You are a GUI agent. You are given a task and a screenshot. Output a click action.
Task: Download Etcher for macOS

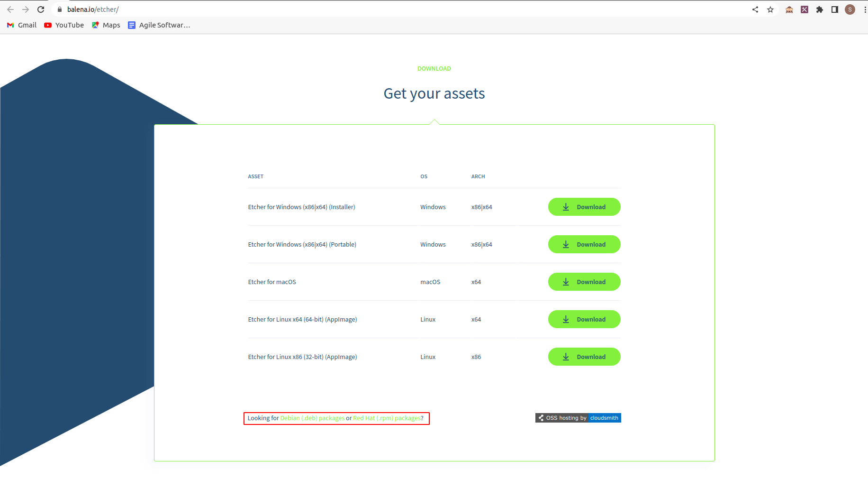pyautogui.click(x=584, y=282)
